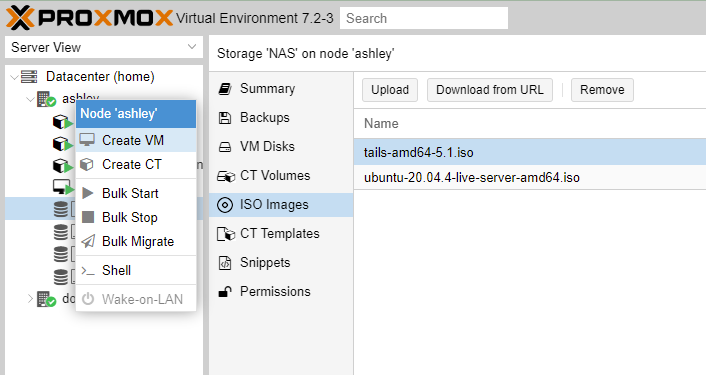Collapse the ashley node tree
Image resolution: width=706 pixels, height=375 pixels.
click(x=30, y=99)
